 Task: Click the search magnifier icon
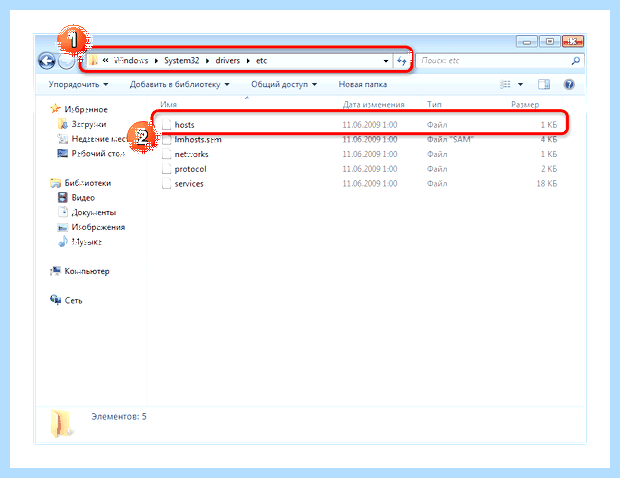[576, 60]
